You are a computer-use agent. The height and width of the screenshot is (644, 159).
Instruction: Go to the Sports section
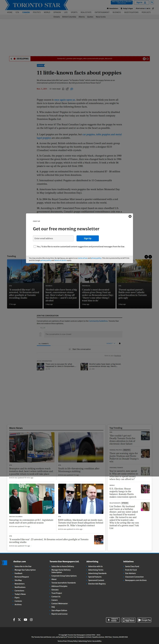tap(74, 12)
